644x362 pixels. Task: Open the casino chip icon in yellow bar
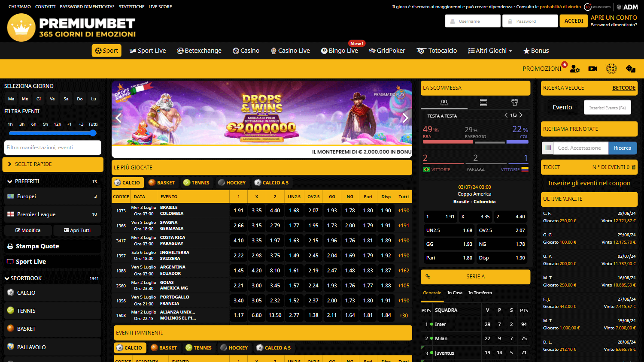[611, 69]
